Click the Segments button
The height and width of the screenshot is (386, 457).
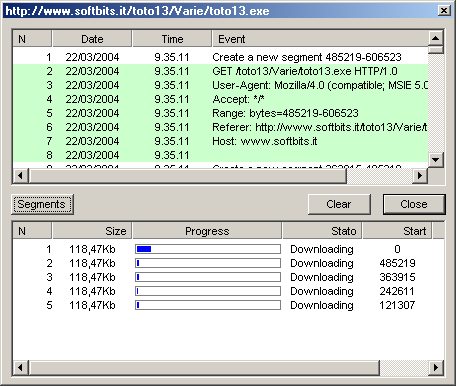(x=42, y=204)
